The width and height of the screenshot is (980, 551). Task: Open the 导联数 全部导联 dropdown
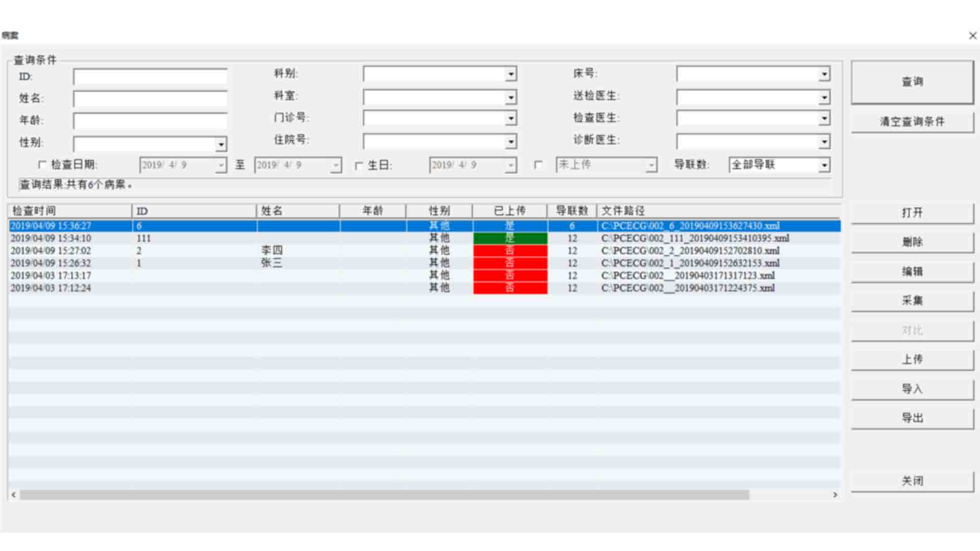click(824, 165)
